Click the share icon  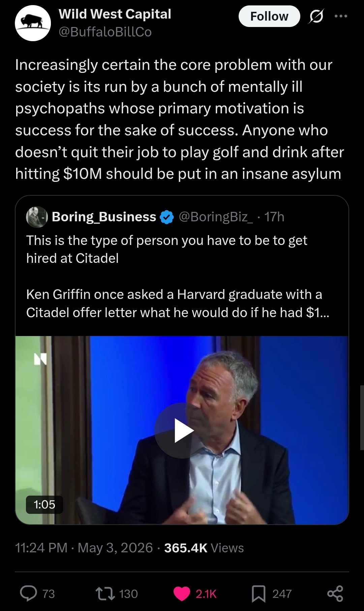335,594
